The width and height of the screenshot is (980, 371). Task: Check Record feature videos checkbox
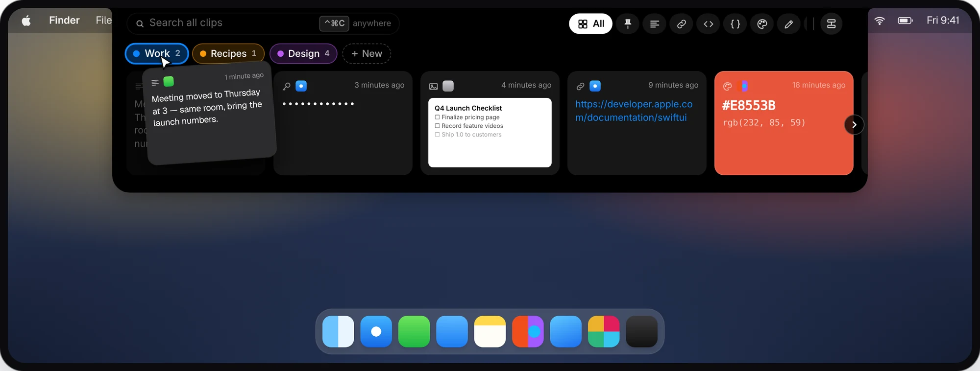tap(437, 126)
